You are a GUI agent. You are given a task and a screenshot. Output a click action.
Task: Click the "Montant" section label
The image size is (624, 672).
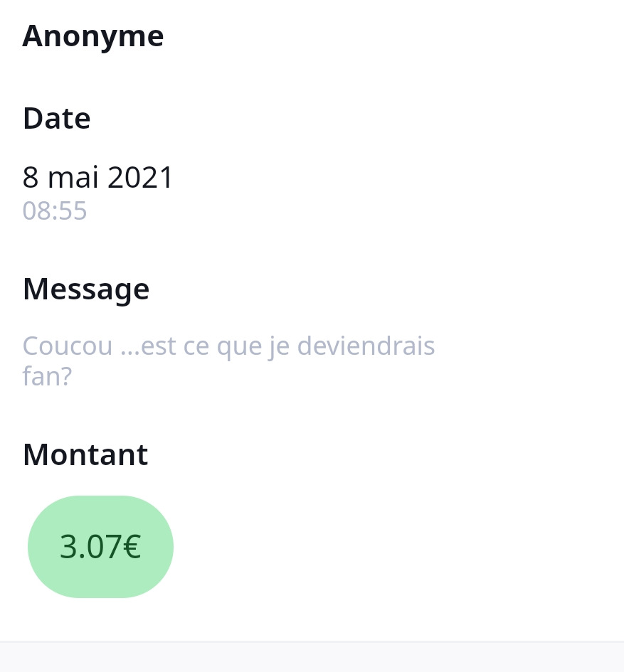(85, 454)
